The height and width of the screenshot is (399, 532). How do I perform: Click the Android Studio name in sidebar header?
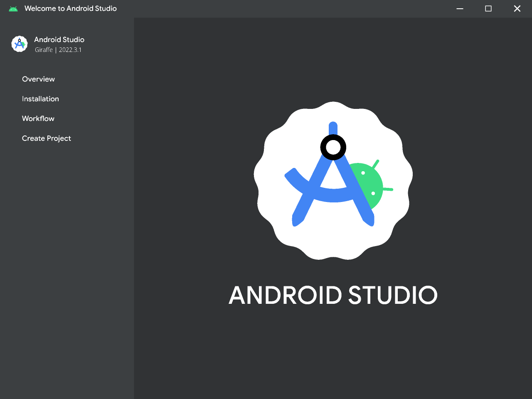[x=59, y=39]
